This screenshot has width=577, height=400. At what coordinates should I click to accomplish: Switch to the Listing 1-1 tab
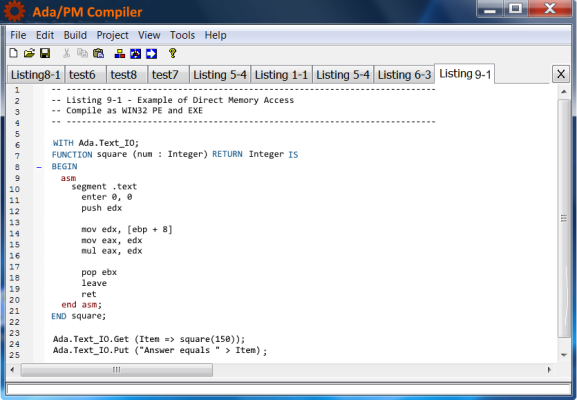click(x=281, y=75)
